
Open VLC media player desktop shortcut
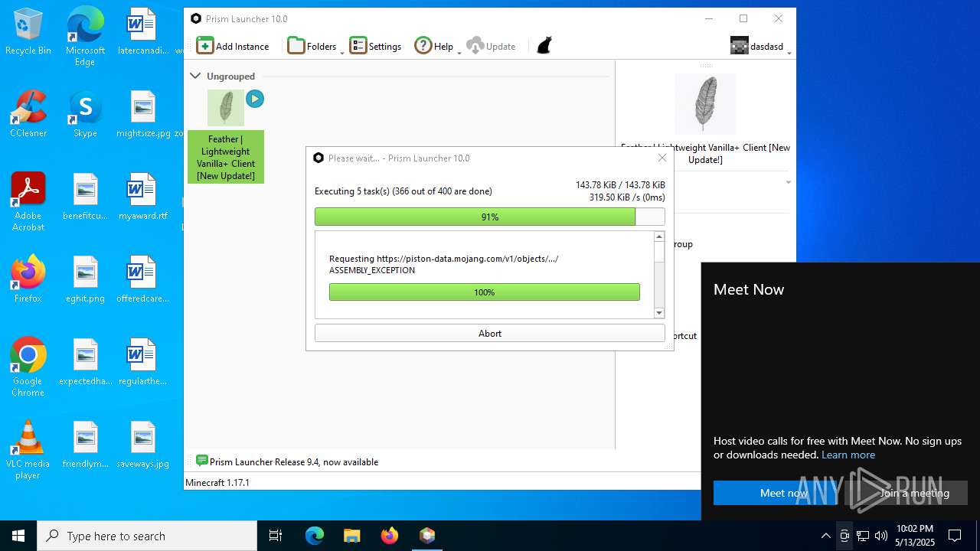pyautogui.click(x=28, y=450)
